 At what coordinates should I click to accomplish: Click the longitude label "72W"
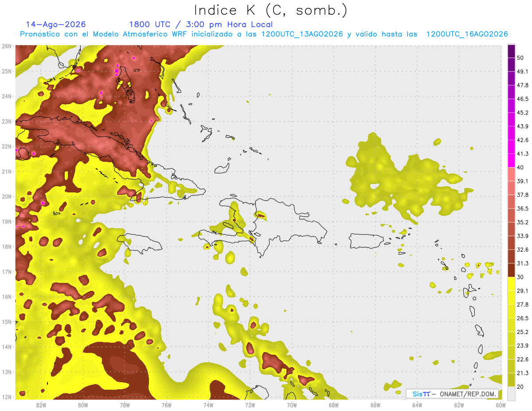click(x=250, y=405)
